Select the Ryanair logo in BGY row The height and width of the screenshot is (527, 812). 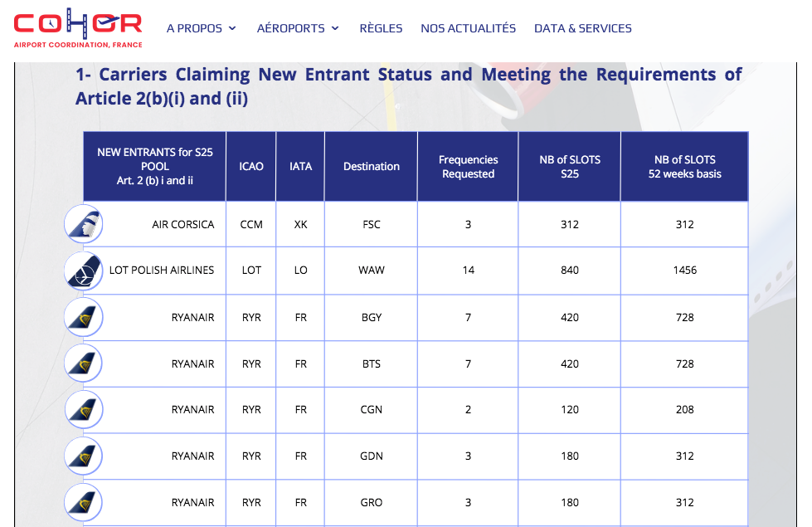[84, 317]
